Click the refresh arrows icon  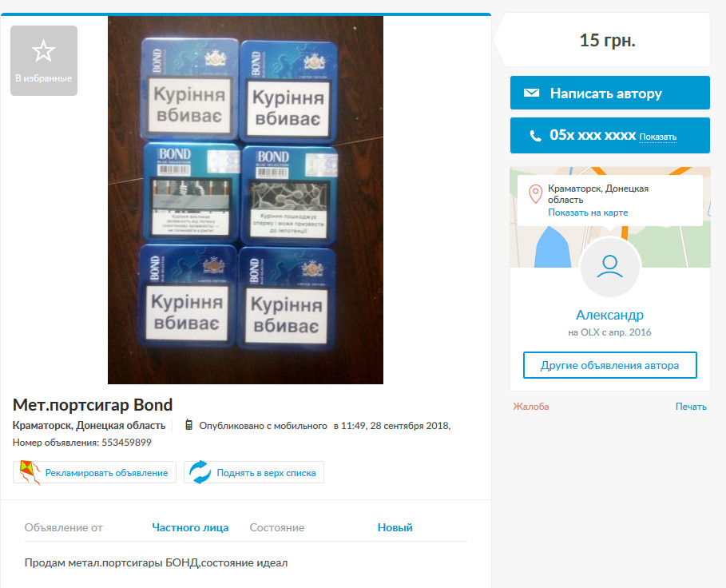[200, 472]
